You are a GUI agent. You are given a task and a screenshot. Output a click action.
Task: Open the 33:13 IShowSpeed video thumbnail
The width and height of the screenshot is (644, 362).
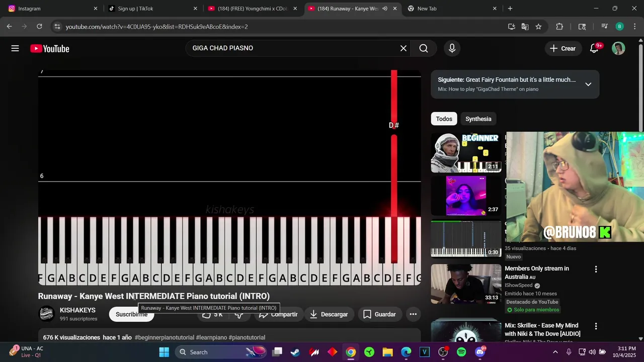tap(466, 284)
